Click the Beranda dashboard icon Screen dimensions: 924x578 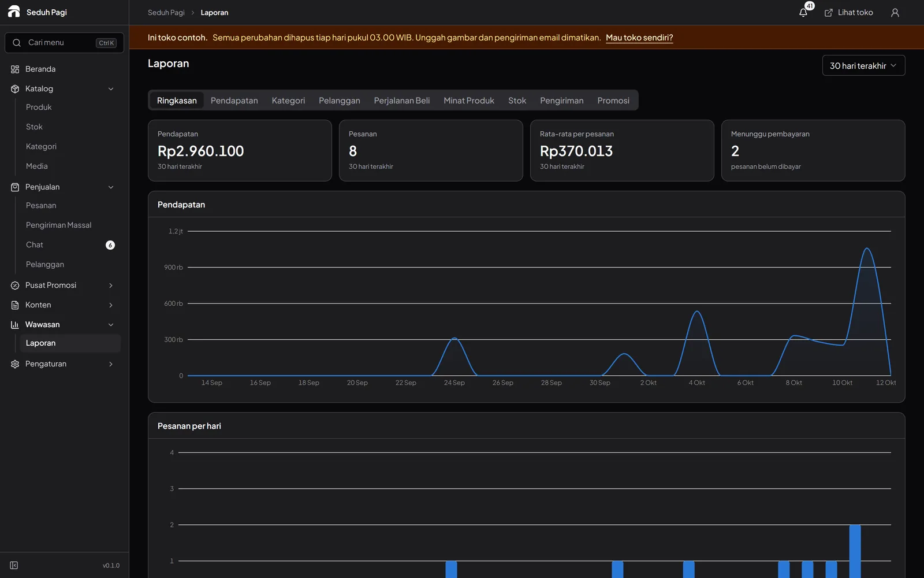click(x=15, y=69)
